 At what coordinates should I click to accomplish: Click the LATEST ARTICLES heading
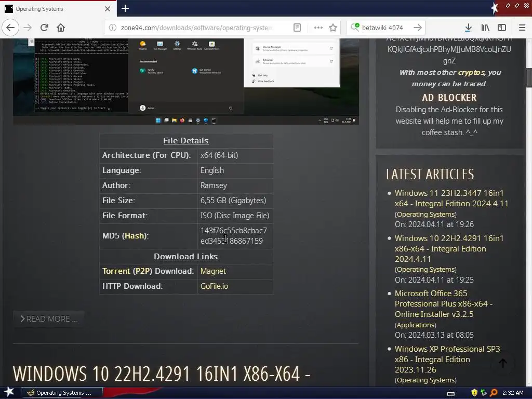click(430, 174)
